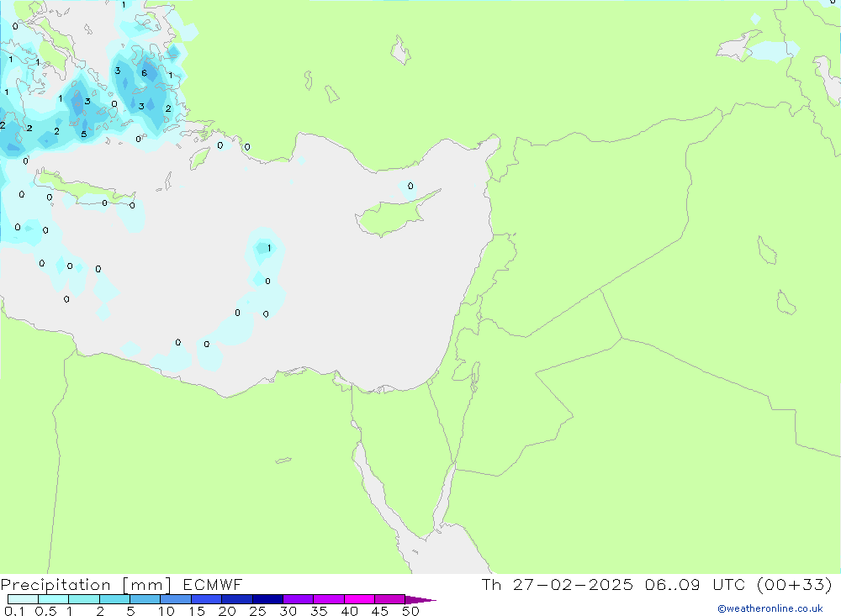Viewport: 841px width, 616px height.
Task: Select the 40–45 mm magenta legend swatch
Action: click(359, 599)
